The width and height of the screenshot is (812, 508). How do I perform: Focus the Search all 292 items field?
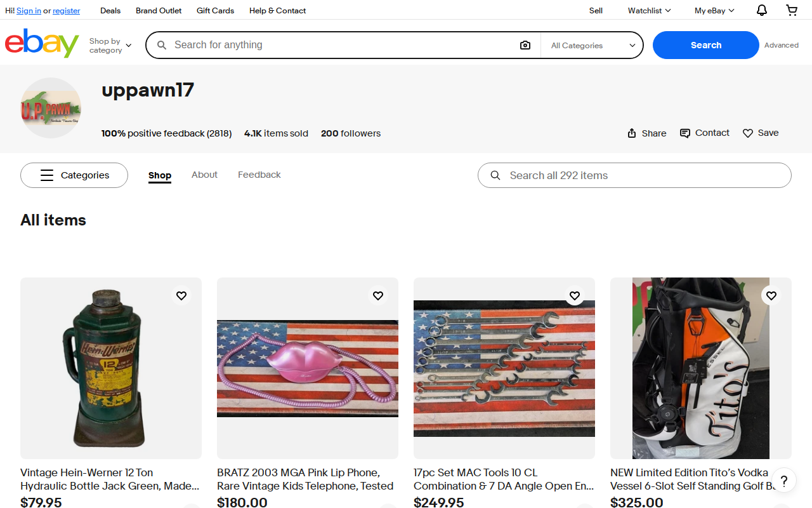[x=634, y=175]
